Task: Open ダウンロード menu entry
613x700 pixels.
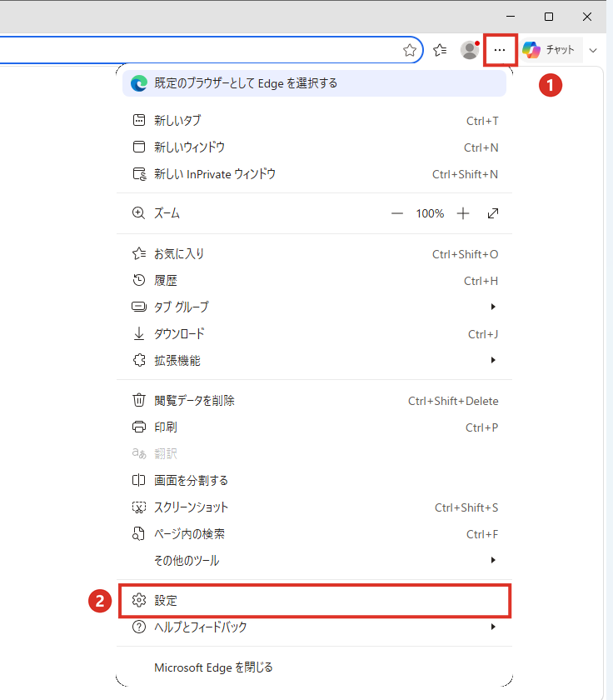Action: point(315,334)
